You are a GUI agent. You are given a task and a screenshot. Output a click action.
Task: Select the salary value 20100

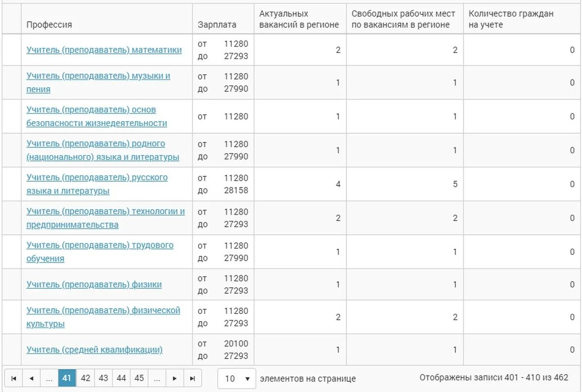point(236,344)
